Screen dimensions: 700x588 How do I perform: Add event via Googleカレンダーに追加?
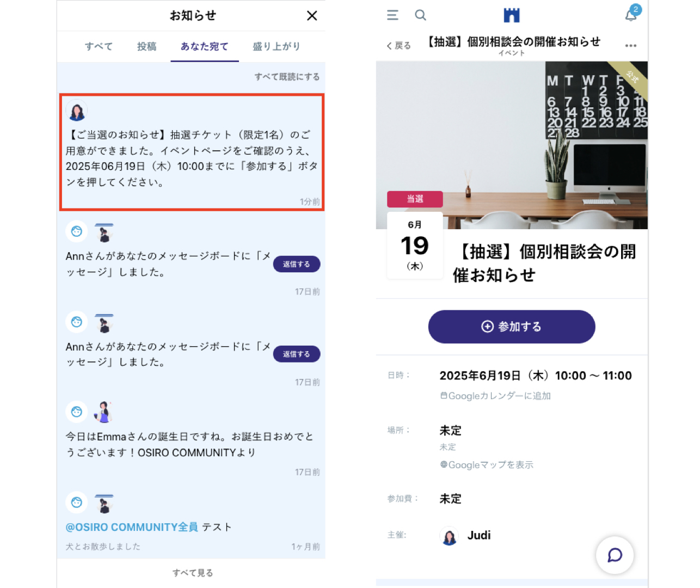495,396
